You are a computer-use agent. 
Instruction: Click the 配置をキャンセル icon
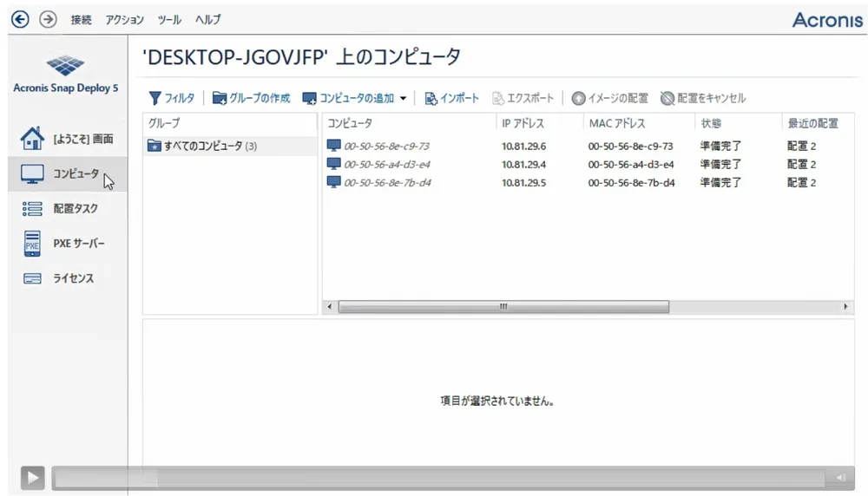coord(667,99)
